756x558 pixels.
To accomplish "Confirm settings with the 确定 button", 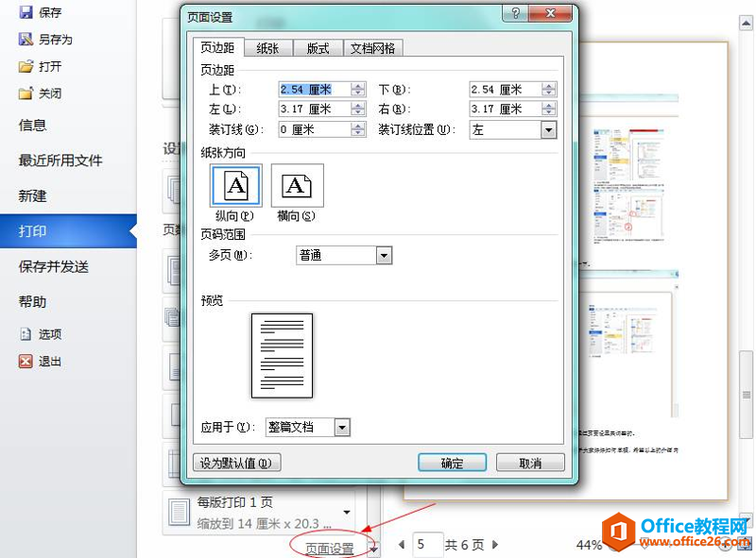I will pos(452,462).
